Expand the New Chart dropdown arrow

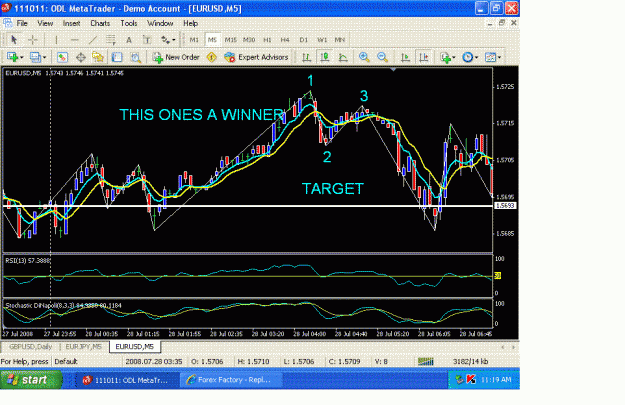(x=22, y=58)
